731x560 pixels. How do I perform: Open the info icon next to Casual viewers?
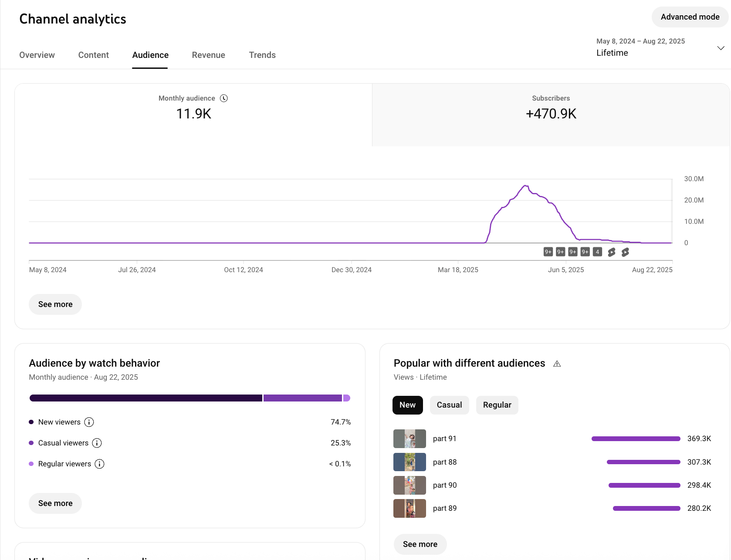97,443
